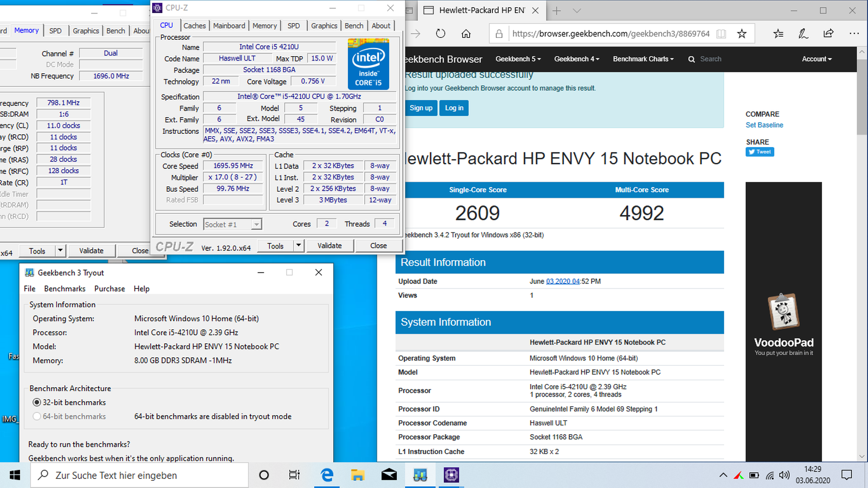Open the Edge add notes pen icon
The image size is (868, 488).
coord(803,33)
